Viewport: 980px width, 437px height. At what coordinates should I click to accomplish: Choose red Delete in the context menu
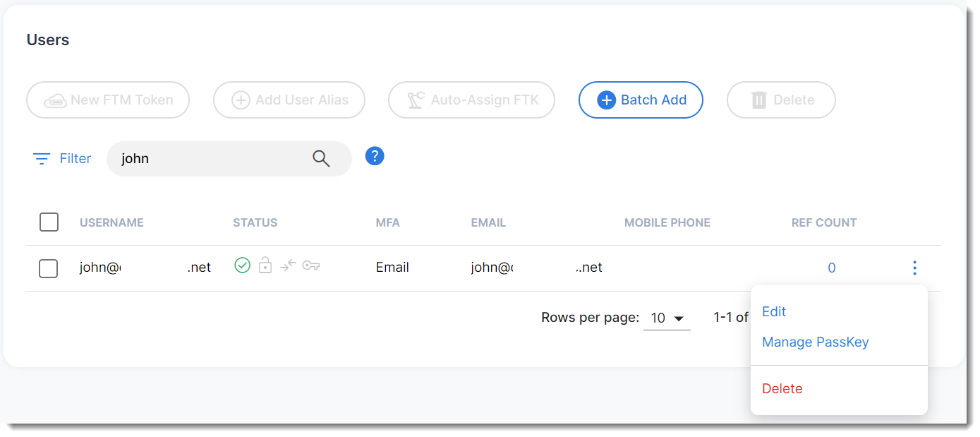tap(782, 388)
